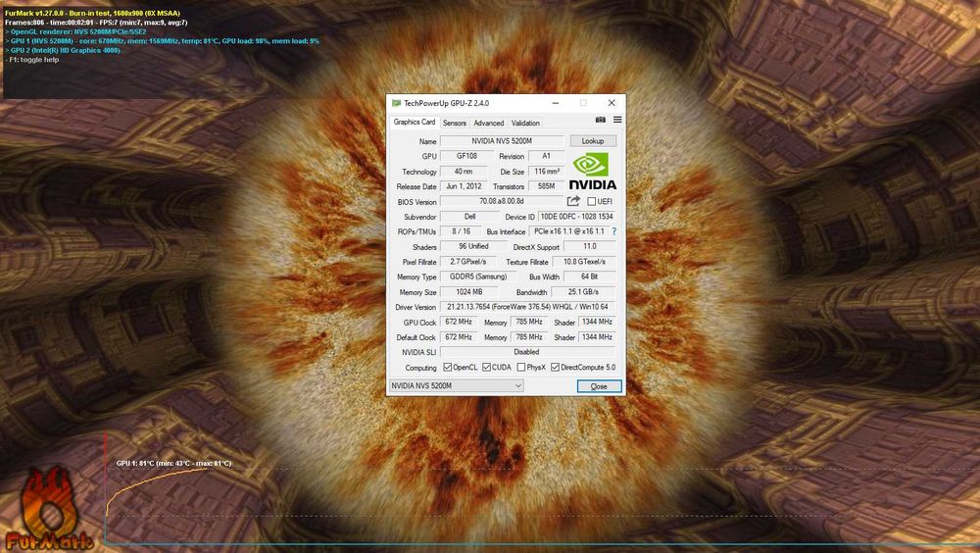Open the GPU-Z hamburger menu icon
This screenshot has width=980, height=553.
[x=617, y=120]
